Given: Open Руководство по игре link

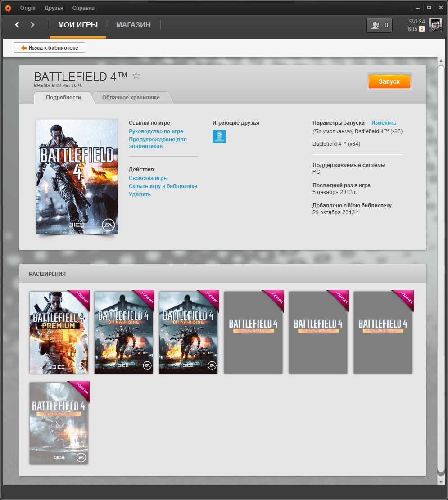Looking at the screenshot, I should coord(156,131).
